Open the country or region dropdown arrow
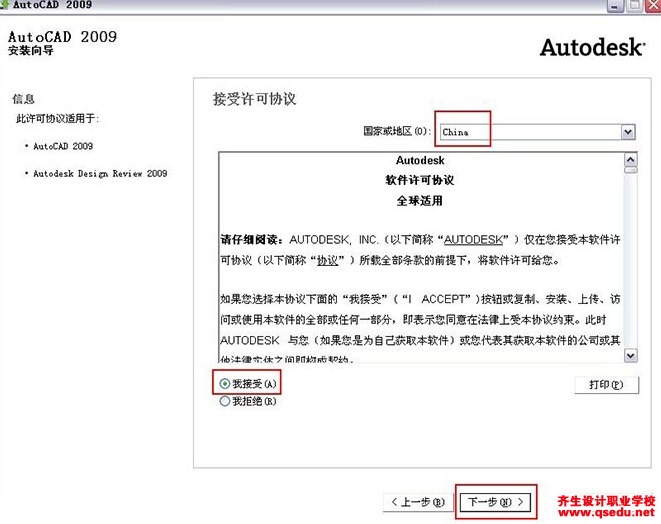This screenshot has height=524, width=661. pos(628,132)
